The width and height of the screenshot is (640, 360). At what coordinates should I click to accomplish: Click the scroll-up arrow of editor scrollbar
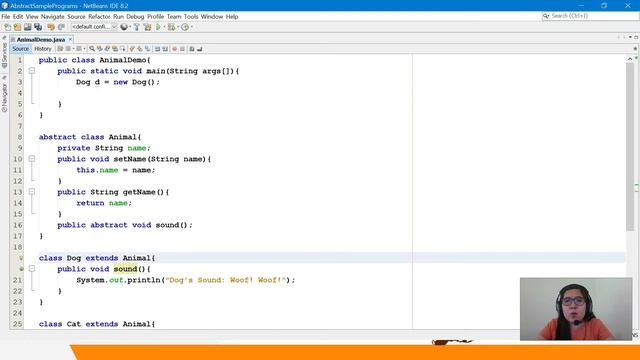[630, 59]
